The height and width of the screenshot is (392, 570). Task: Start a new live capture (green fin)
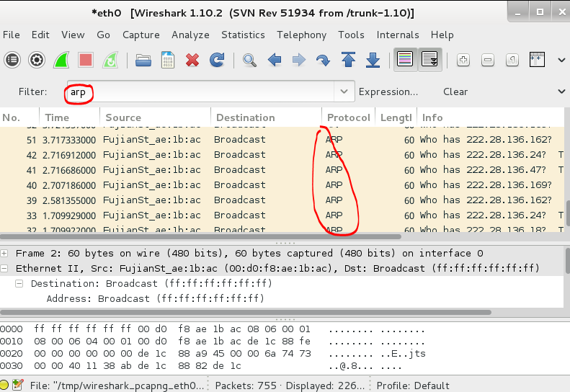[61, 60]
